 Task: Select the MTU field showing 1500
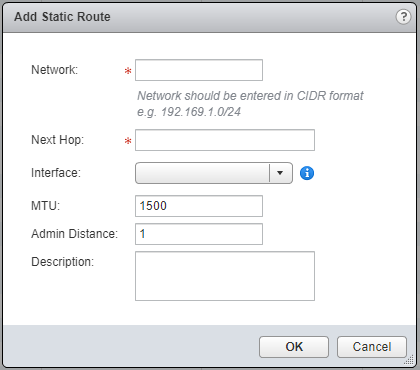[199, 206]
